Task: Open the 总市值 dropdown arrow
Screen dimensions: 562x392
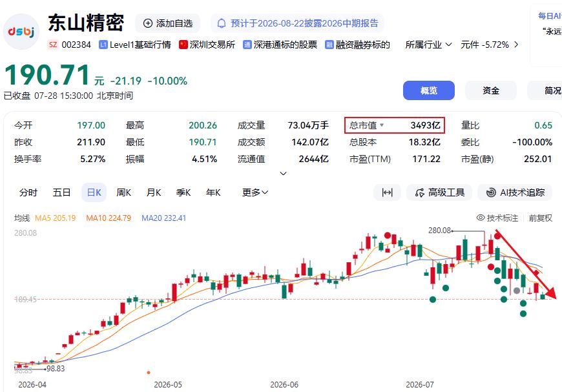Action: pos(382,125)
